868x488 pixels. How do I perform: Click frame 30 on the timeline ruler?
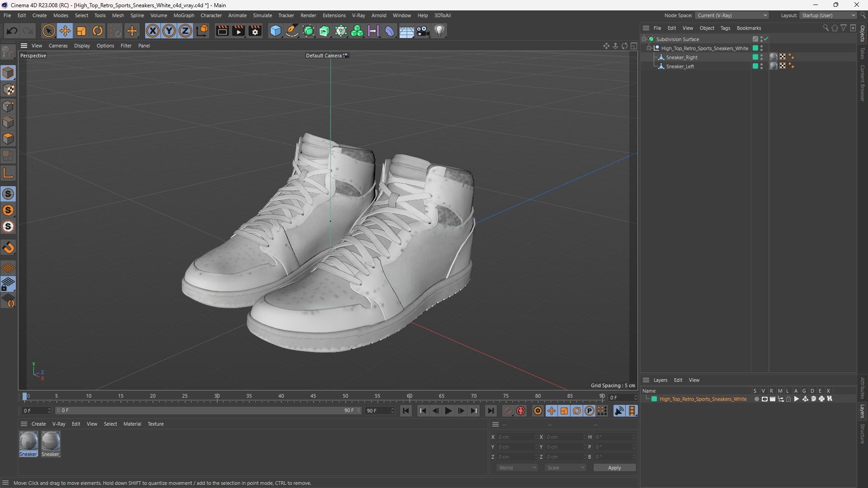click(x=217, y=396)
